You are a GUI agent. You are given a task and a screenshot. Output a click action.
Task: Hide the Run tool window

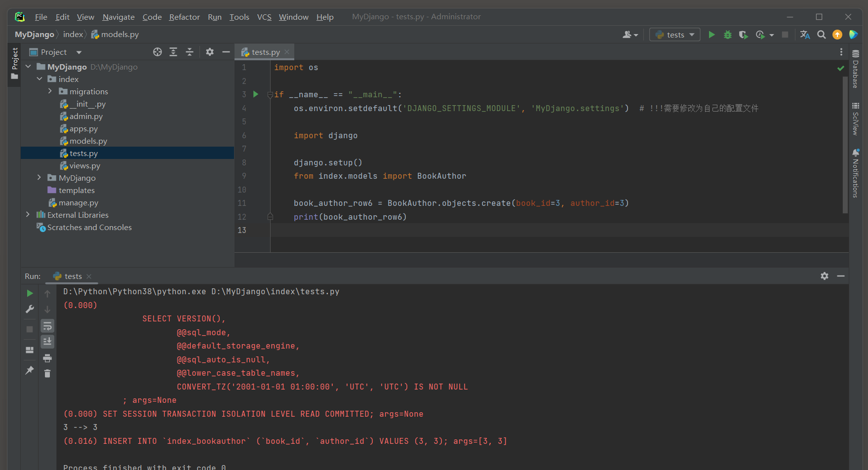(841, 276)
